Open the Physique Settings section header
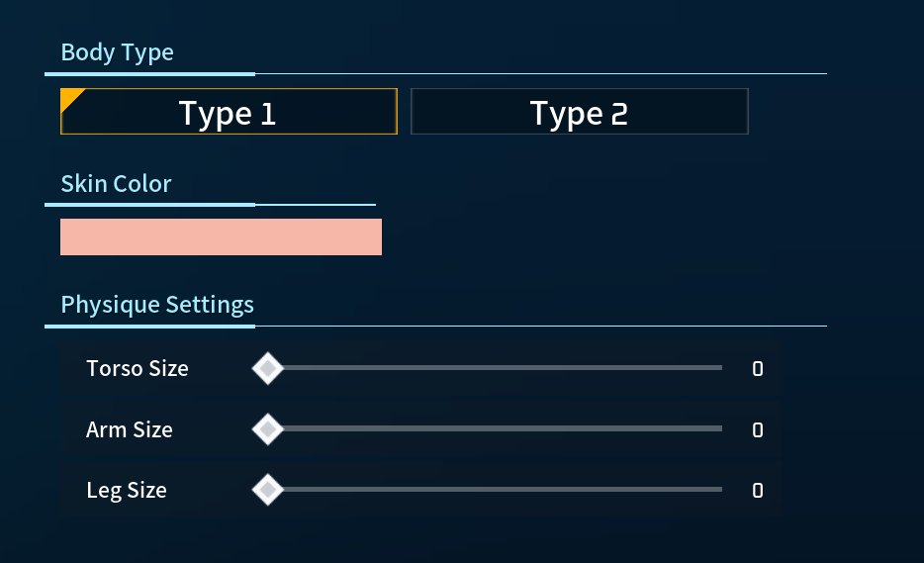 157,305
